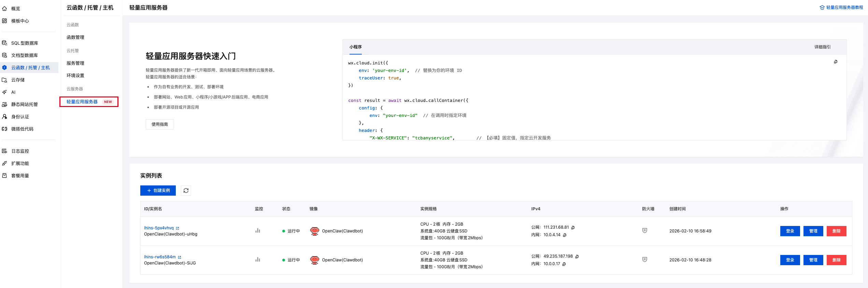Open monitoring chart for lhins-rw6s584m
Viewport: 868px width, 288px height.
(258, 260)
